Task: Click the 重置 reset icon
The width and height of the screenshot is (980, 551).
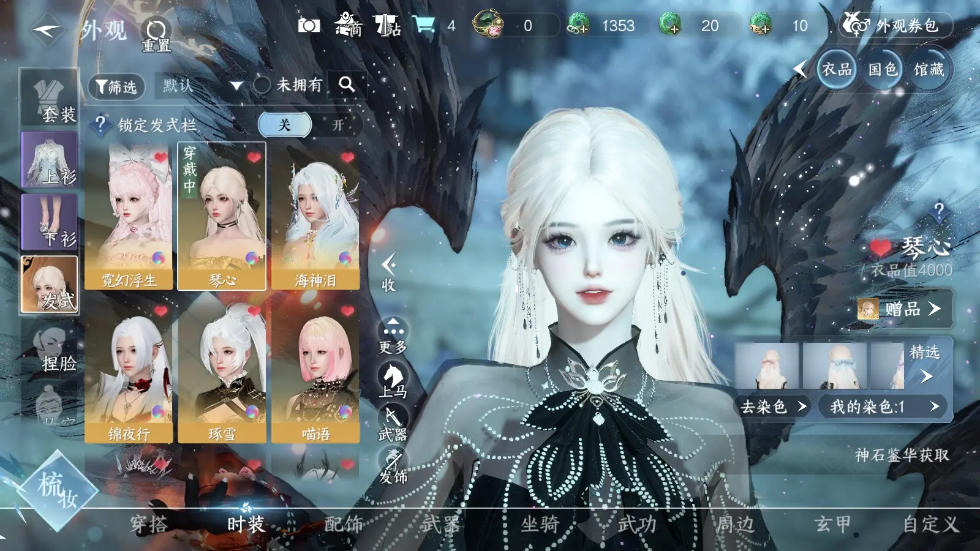Action: point(156,34)
